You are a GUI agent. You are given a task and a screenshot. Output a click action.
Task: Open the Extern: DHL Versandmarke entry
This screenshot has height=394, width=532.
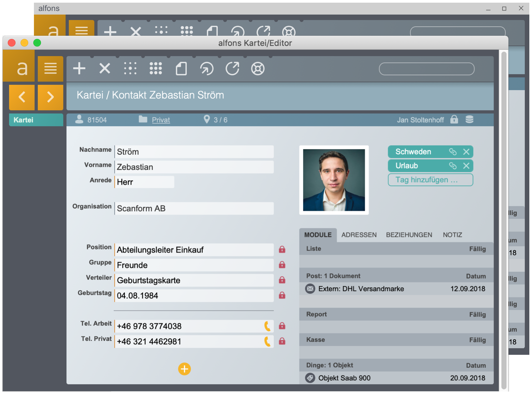397,289
